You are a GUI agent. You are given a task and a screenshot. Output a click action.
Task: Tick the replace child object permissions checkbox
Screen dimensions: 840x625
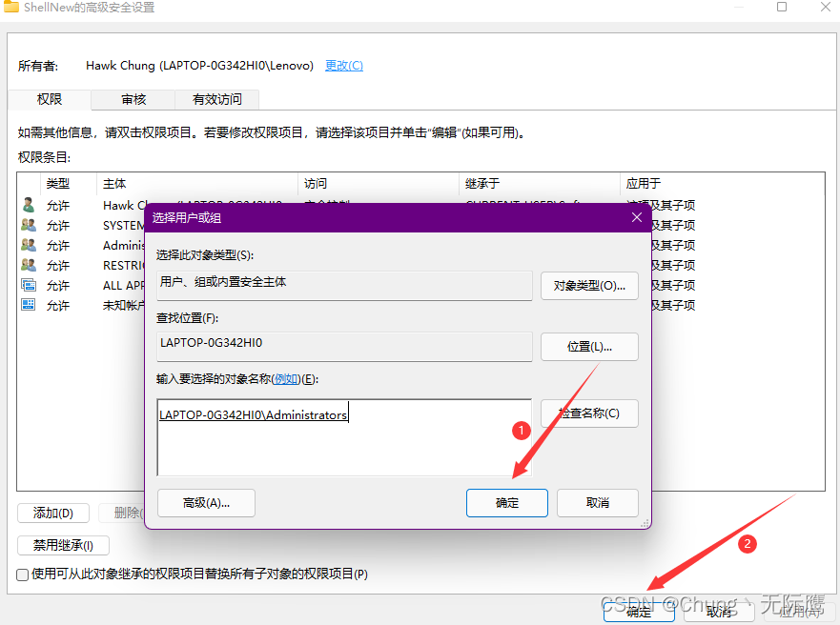coord(23,575)
